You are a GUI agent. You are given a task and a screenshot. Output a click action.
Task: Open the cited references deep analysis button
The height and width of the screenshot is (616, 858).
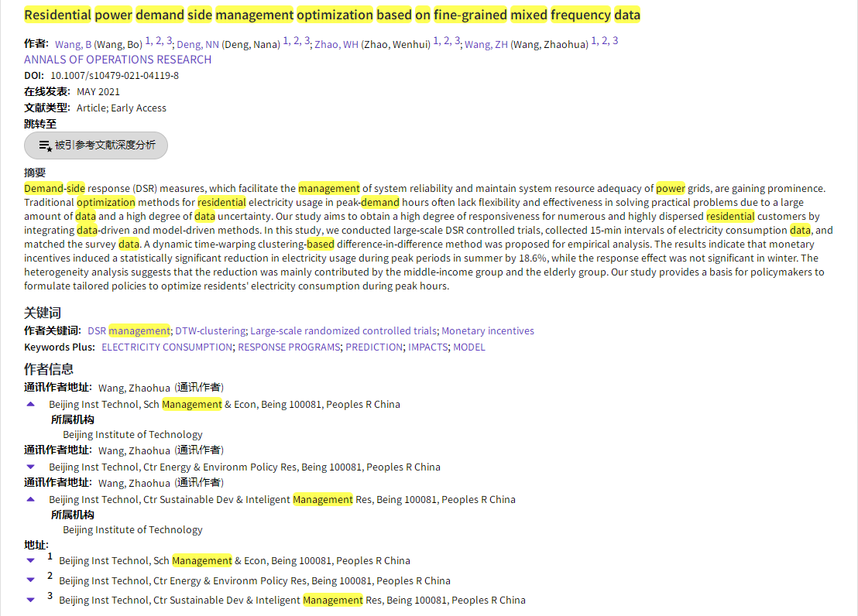[96, 145]
